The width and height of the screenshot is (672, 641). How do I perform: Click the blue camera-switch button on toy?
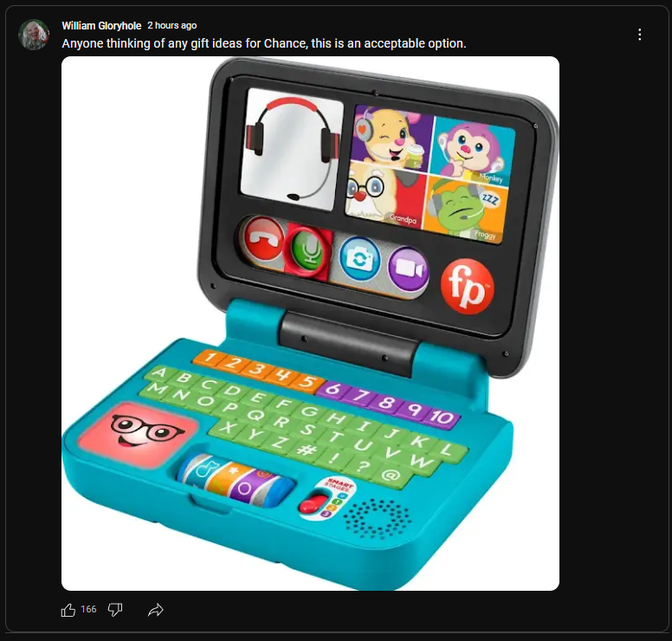click(360, 259)
